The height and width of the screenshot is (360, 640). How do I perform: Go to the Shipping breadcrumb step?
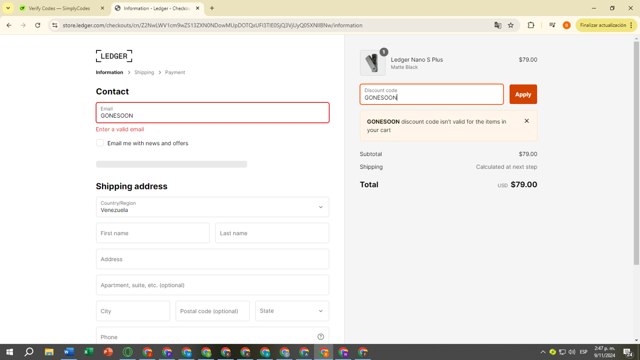click(144, 72)
